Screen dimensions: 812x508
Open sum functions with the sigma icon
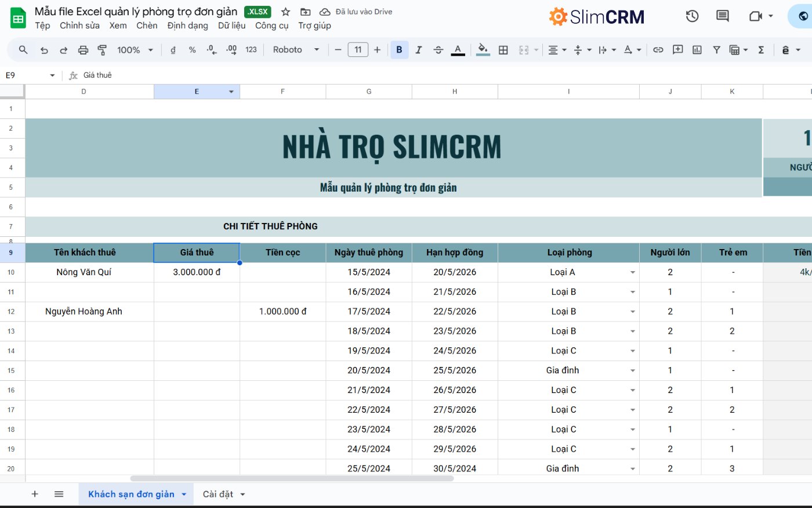click(x=761, y=50)
